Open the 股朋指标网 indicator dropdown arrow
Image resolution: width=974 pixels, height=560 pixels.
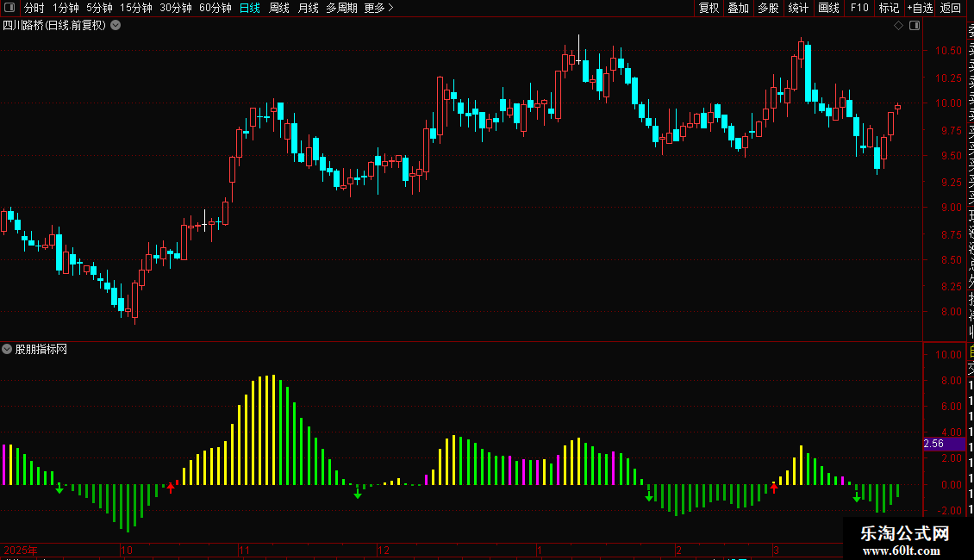click(x=7, y=349)
